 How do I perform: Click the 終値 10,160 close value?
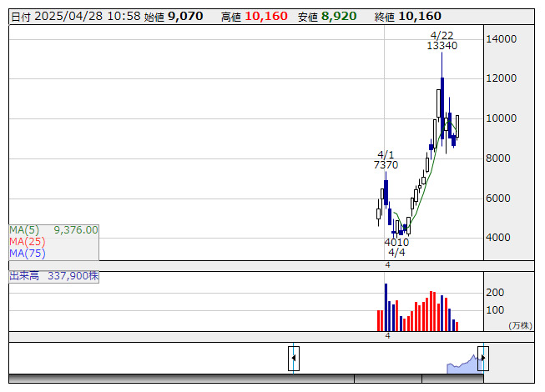[x=408, y=17]
